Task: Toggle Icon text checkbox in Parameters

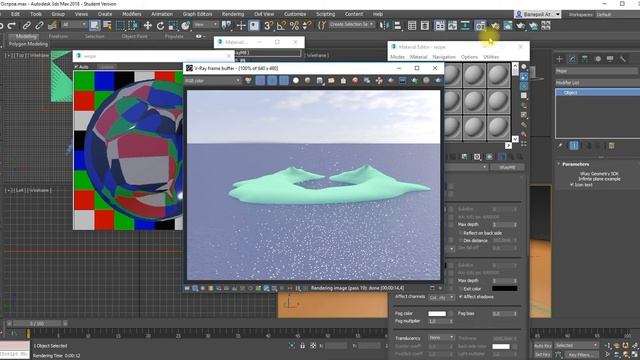Action: [572, 185]
